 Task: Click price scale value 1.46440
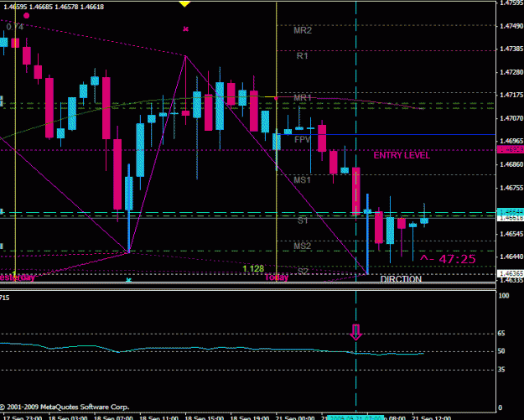(511, 257)
